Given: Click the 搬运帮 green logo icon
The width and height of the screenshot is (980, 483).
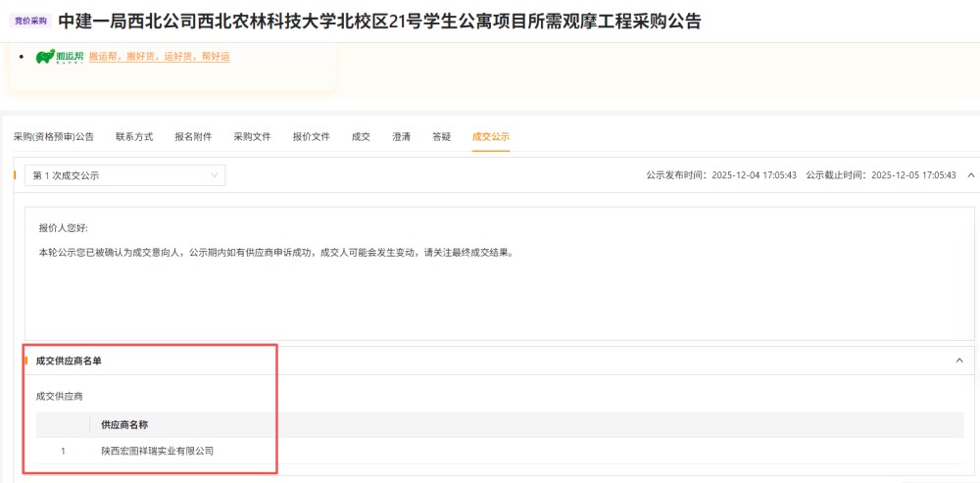Looking at the screenshot, I should (60, 57).
